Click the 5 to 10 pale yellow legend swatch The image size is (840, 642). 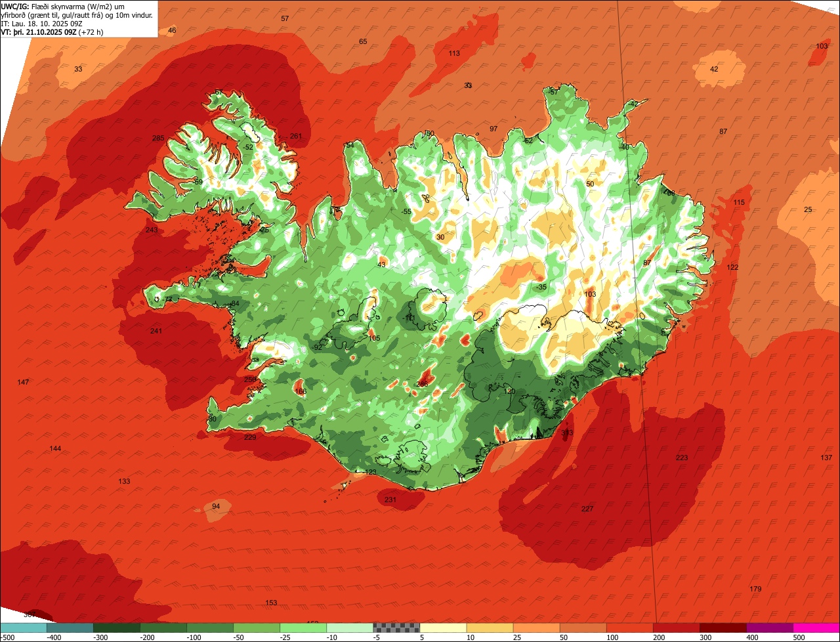[x=443, y=628]
